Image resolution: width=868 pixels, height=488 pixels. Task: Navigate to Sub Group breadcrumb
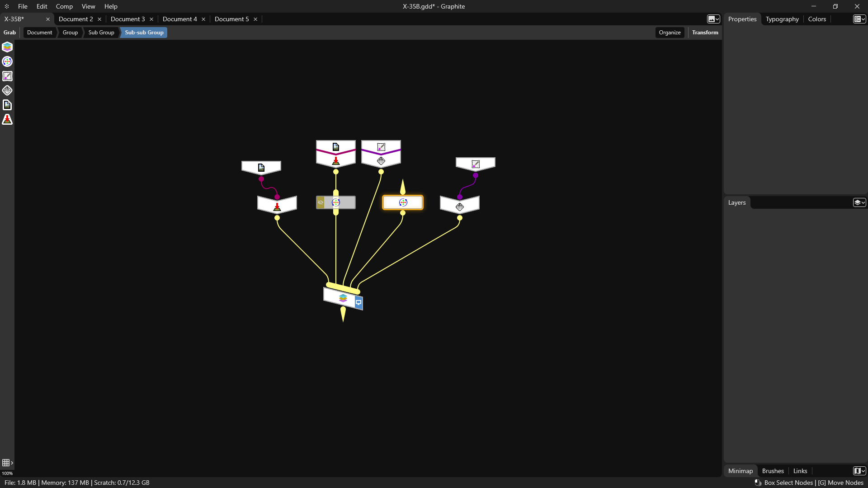coord(101,33)
